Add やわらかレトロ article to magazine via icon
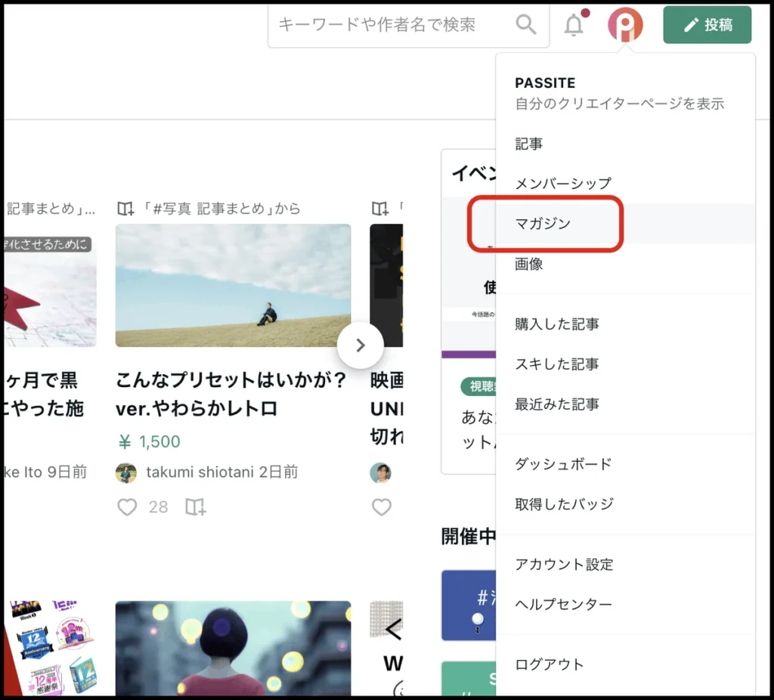Screen dimensions: 774x700 coord(195,506)
